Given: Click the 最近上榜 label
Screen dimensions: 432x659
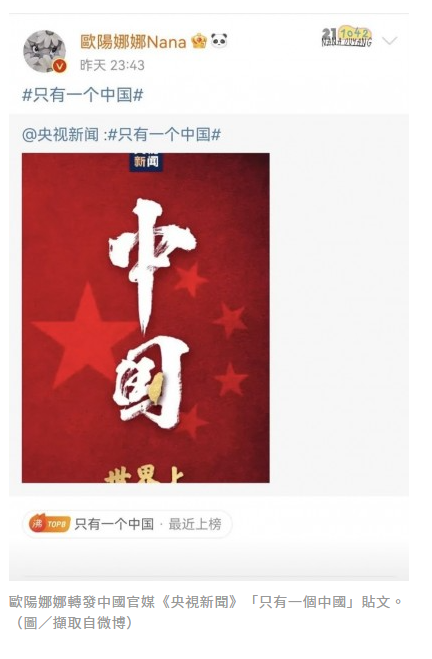Looking at the screenshot, I should point(195,524).
